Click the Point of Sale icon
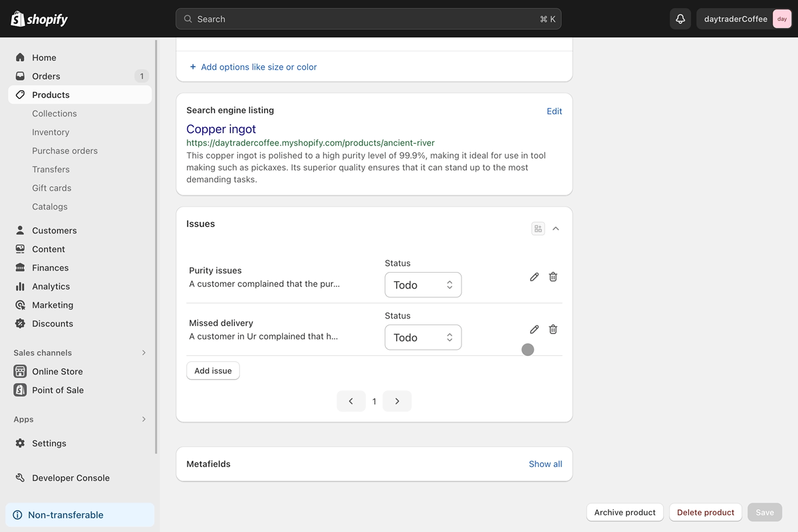The width and height of the screenshot is (798, 532). [20, 390]
